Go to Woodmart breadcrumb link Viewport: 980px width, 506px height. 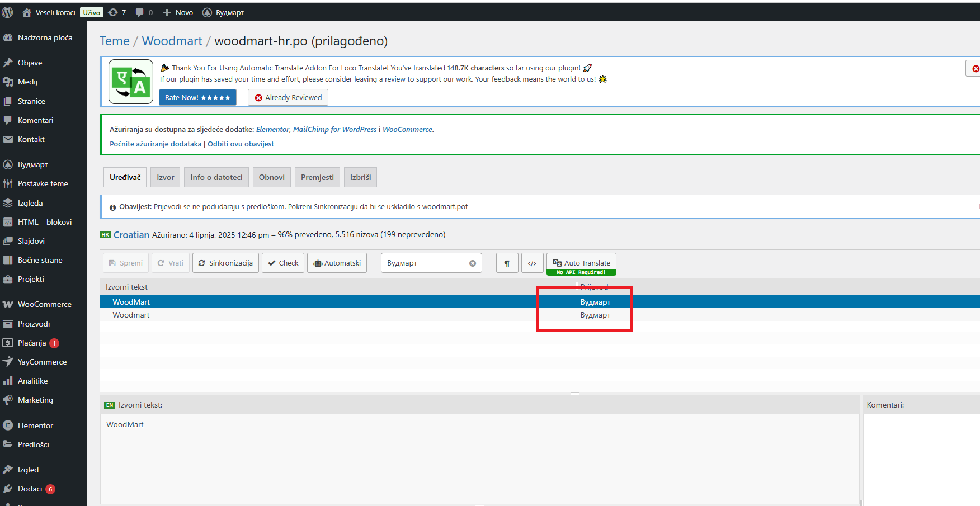coord(172,41)
